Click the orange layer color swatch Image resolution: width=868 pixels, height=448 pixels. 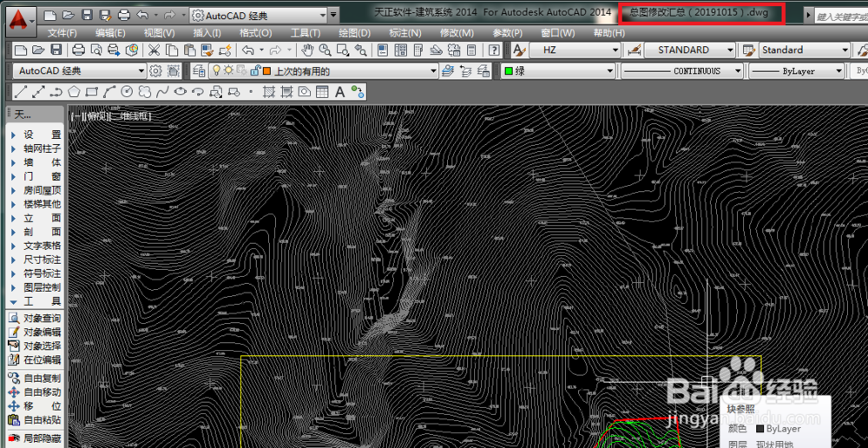pos(266,71)
